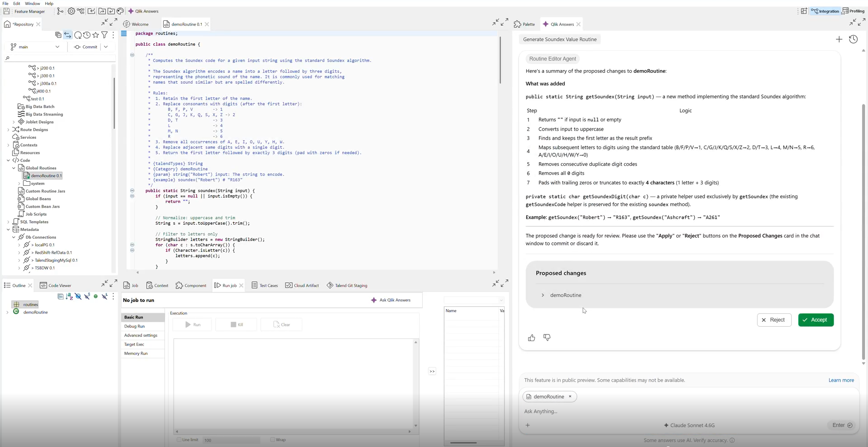Click the Save icon in main toolbar
Image resolution: width=868 pixels, height=447 pixels.
click(6, 11)
